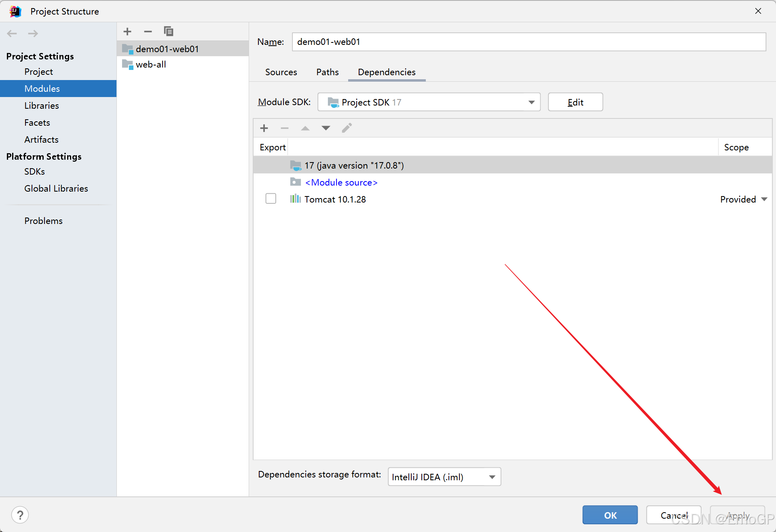Image resolution: width=776 pixels, height=532 pixels.
Task: Select the Tomcat 10.1.28 dependency row
Action: tap(513, 199)
